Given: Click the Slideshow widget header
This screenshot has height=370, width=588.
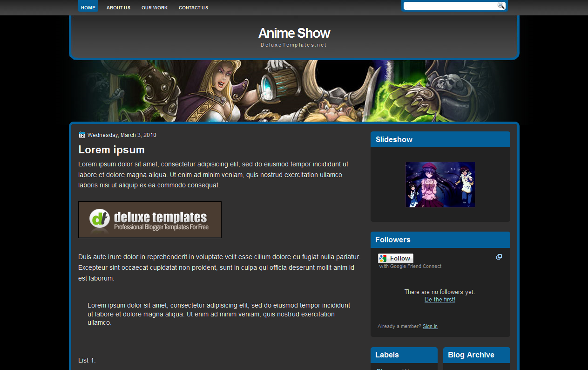Looking at the screenshot, I should [440, 139].
